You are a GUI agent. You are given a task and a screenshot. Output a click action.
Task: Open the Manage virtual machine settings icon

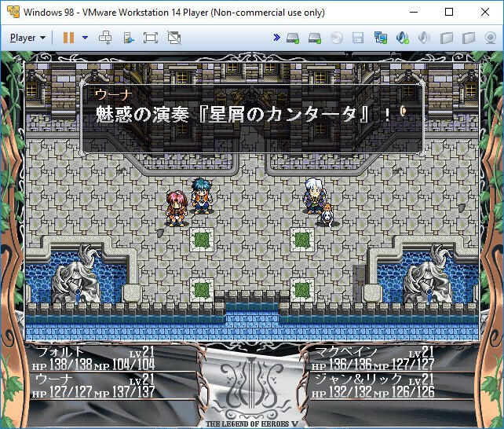pos(129,37)
